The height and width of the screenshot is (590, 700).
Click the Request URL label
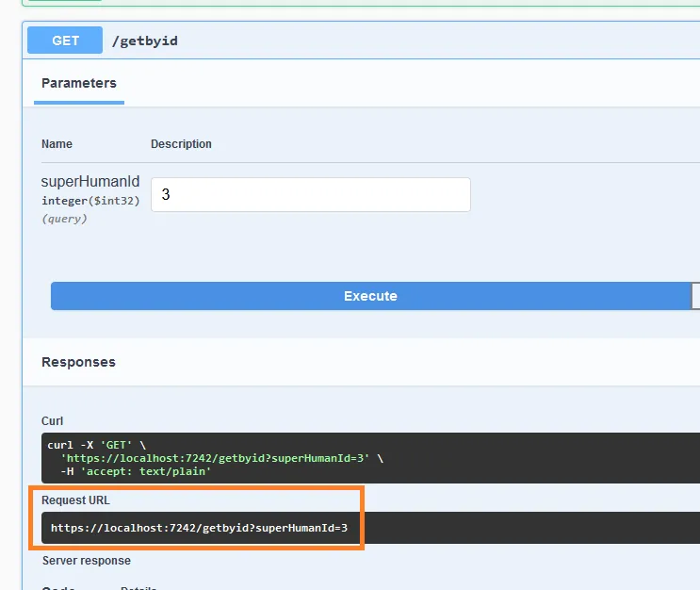coord(75,500)
